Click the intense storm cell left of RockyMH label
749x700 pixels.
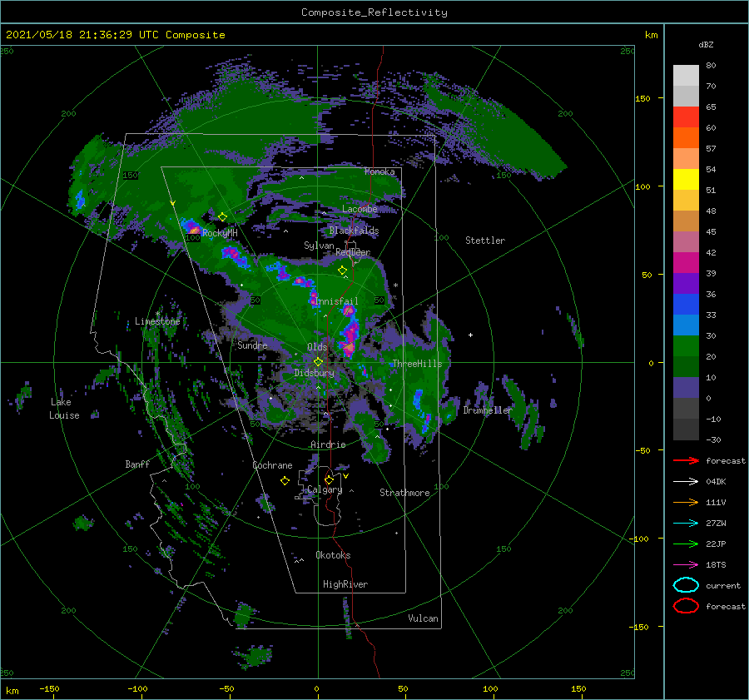[191, 227]
